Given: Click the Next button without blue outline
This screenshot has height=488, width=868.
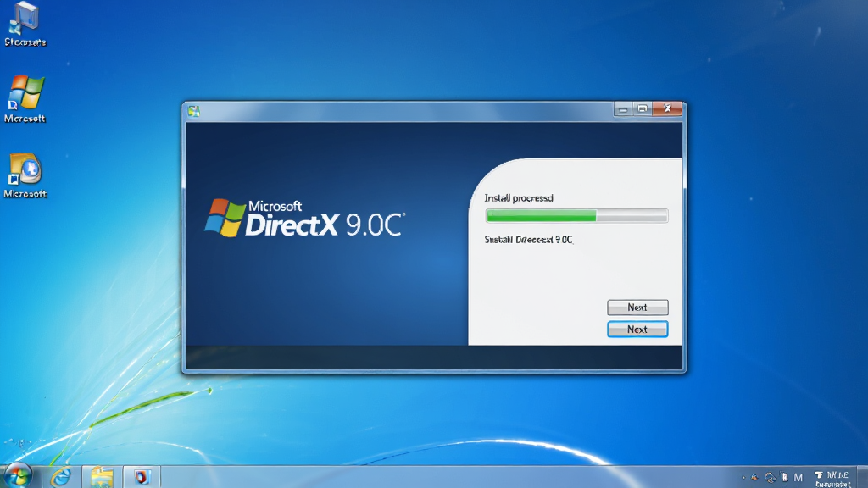Looking at the screenshot, I should [x=637, y=307].
